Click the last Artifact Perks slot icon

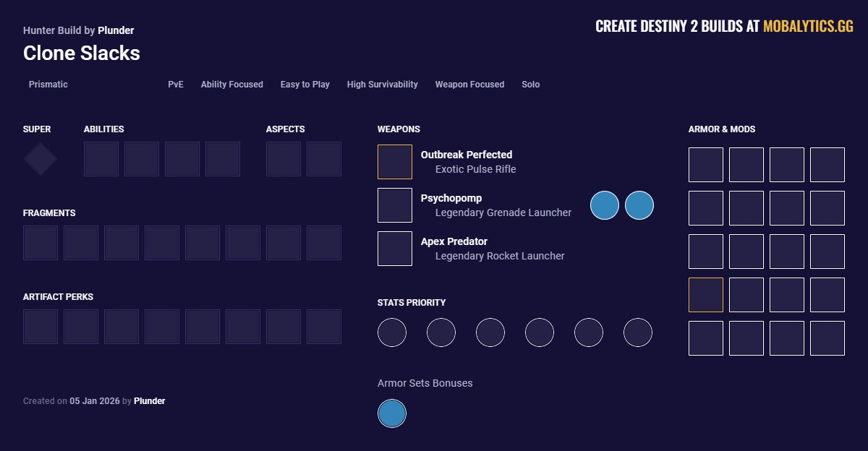[324, 327]
